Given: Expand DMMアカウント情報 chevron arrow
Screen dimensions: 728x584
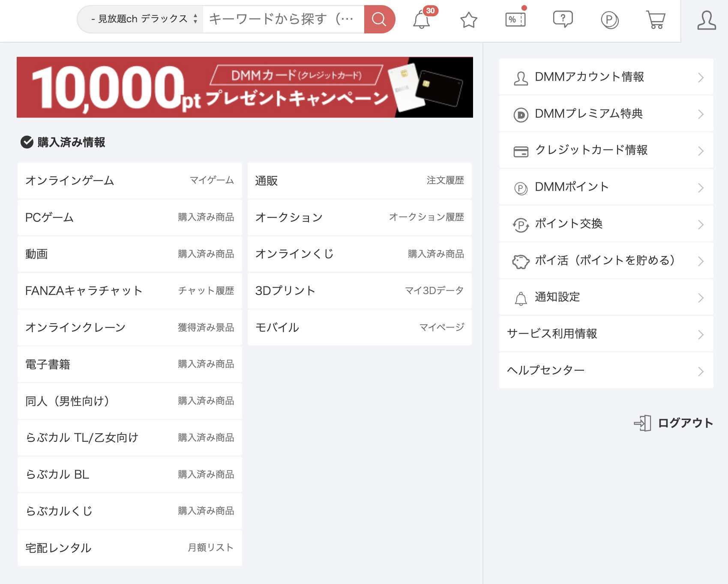Looking at the screenshot, I should point(701,77).
